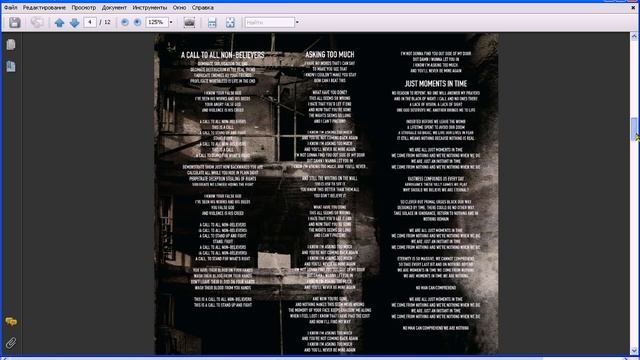Open the Редактирование menu

(44, 7)
